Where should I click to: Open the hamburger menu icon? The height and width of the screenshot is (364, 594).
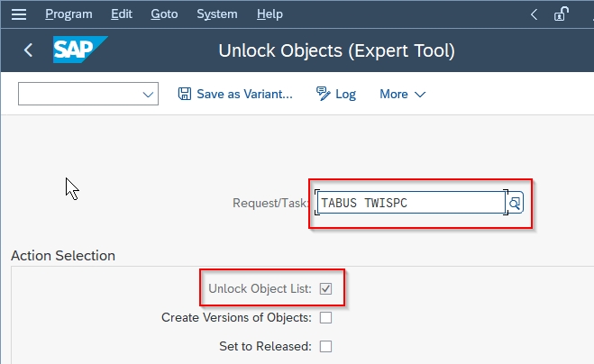click(19, 14)
